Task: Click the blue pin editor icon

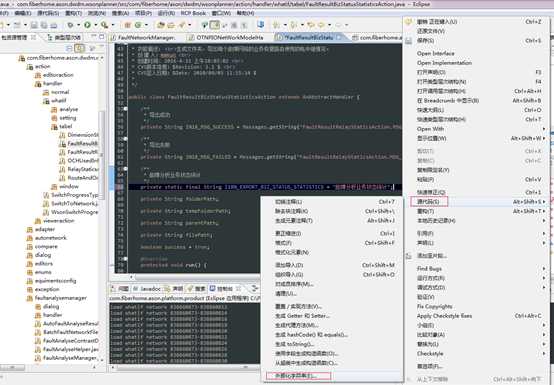Action: click(261, 25)
